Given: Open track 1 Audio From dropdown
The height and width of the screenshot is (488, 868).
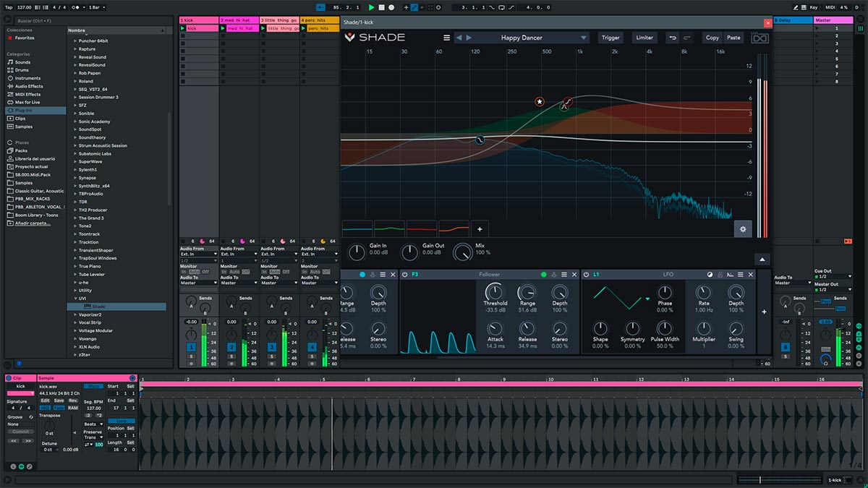Looking at the screenshot, I should [x=199, y=254].
